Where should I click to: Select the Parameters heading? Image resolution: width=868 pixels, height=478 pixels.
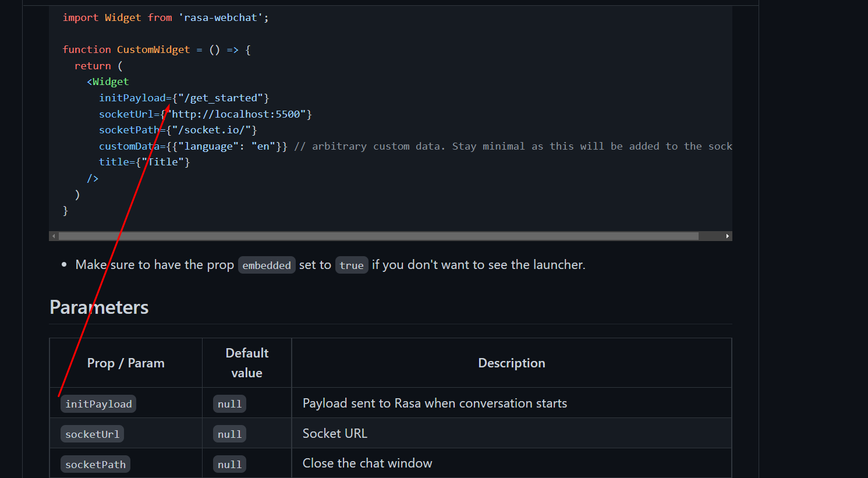99,307
